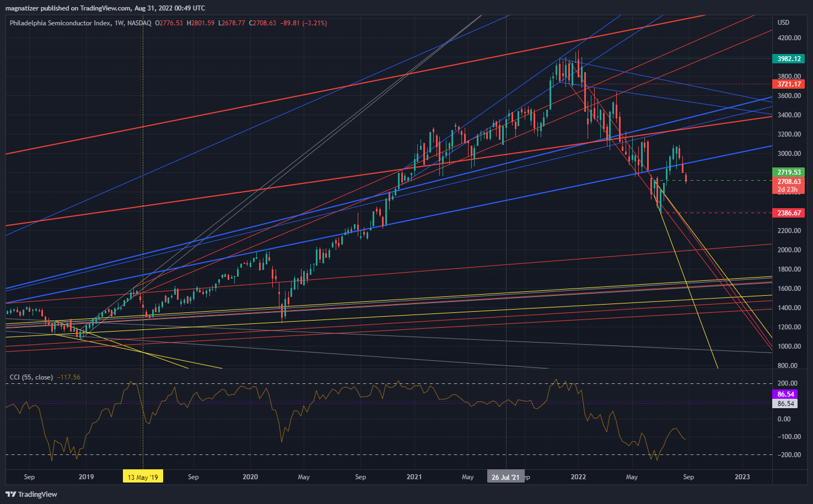813x504 pixels.
Task: Click the 1200.00 price axis label
Action: click(789, 327)
